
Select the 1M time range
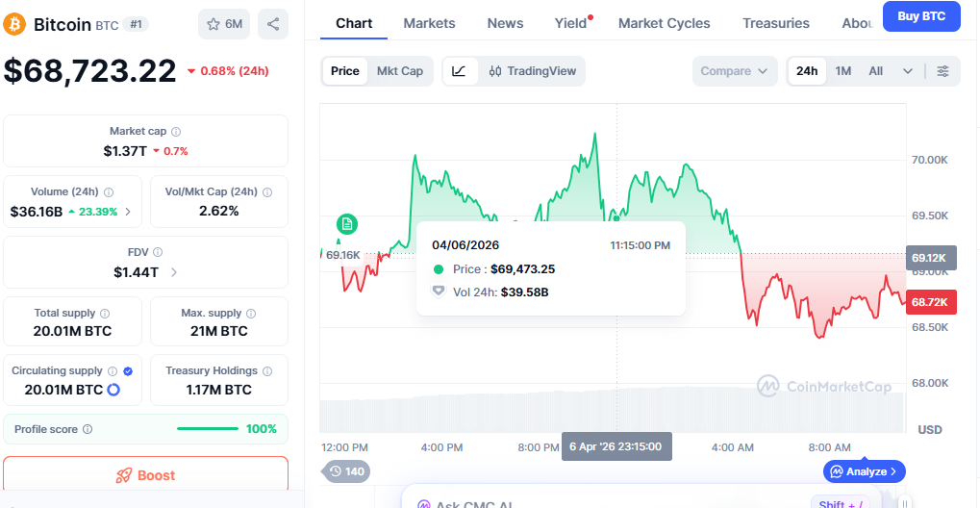point(842,71)
